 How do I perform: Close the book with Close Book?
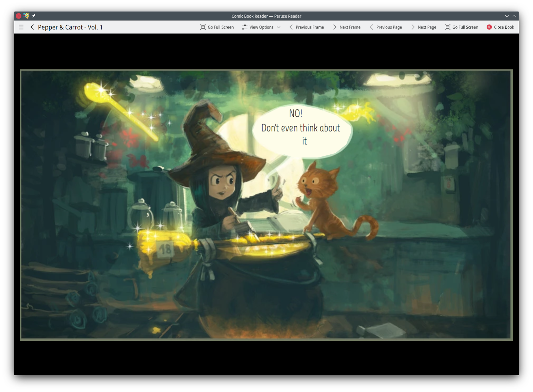coord(500,27)
